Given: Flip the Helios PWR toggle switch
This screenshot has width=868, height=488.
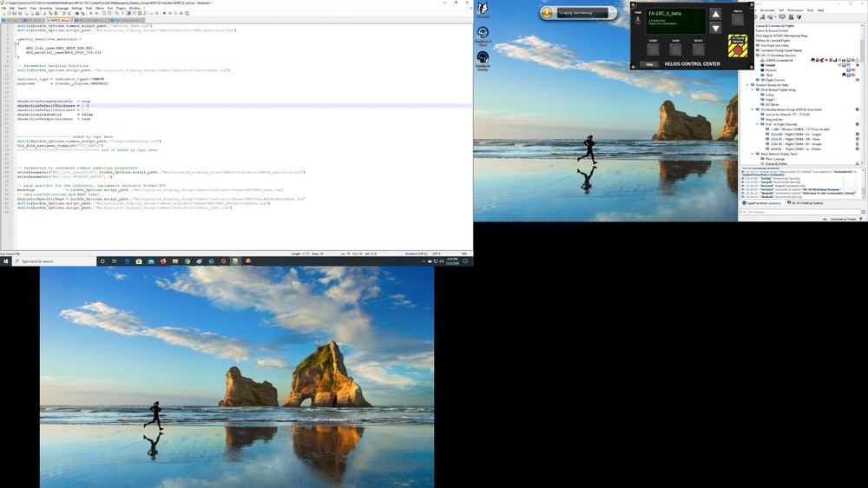Looking at the screenshot, I should coord(638,21).
